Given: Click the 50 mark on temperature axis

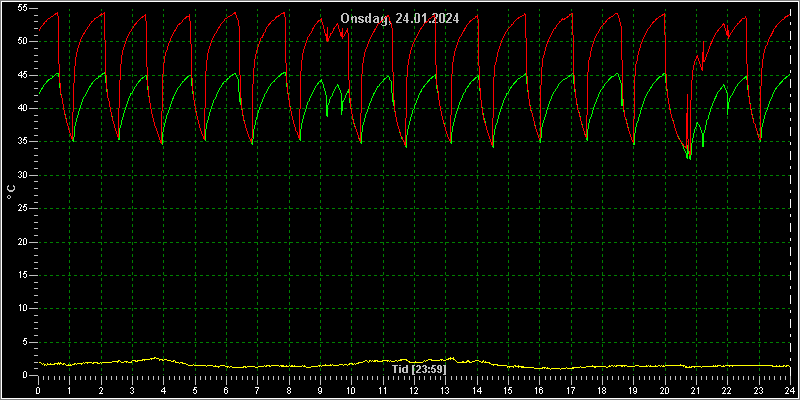Looking at the screenshot, I should point(21,42).
